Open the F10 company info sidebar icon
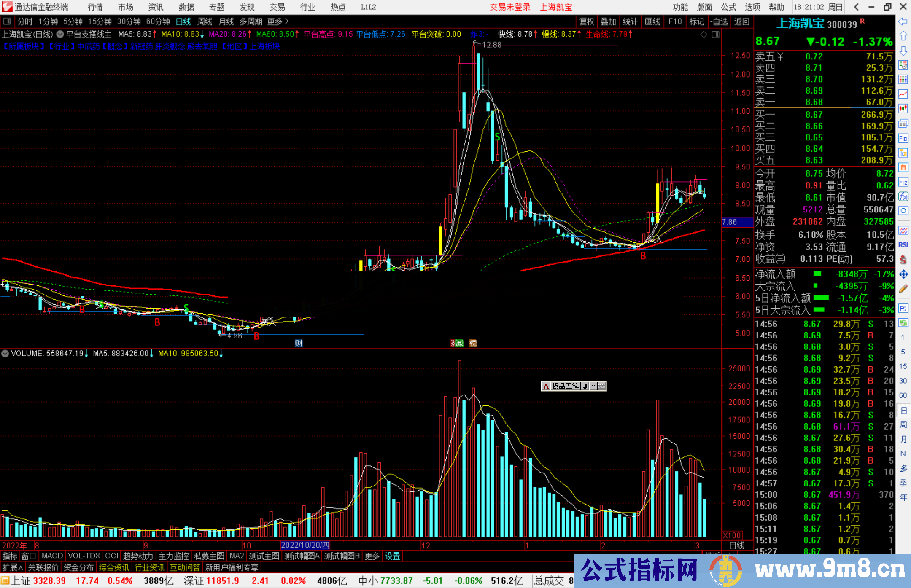This screenshot has height=588, width=911. click(903, 138)
